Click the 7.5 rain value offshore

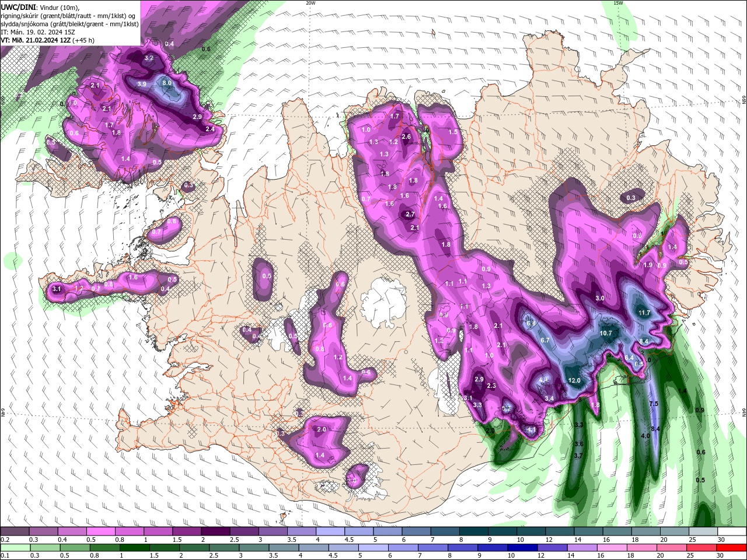[654, 404]
